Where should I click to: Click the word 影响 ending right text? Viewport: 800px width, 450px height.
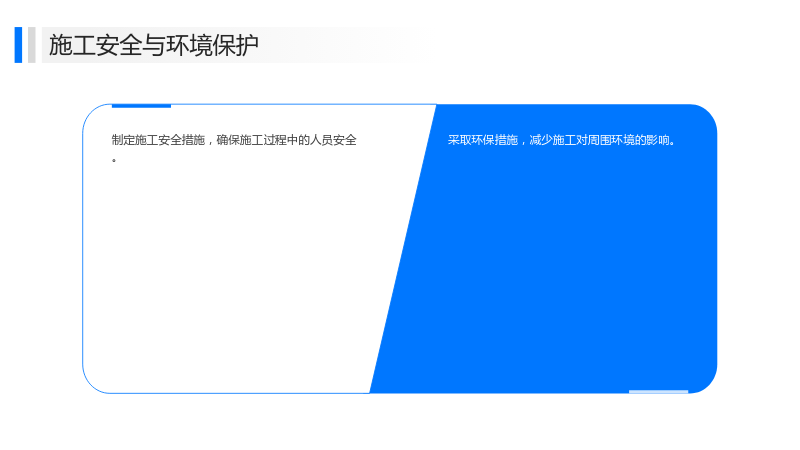pos(658,140)
